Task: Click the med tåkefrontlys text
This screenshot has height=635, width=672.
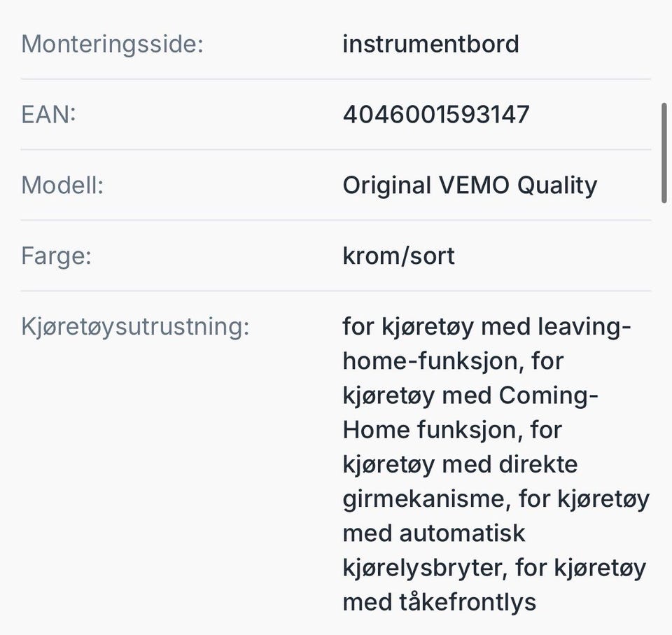Action: [x=440, y=602]
